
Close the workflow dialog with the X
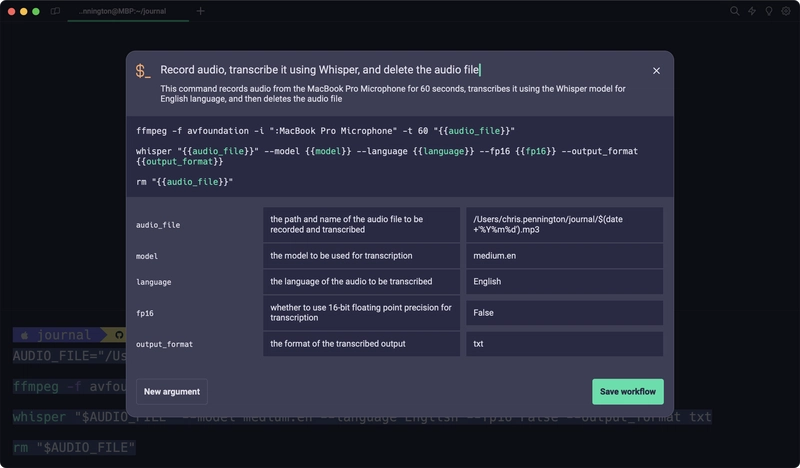tap(656, 71)
